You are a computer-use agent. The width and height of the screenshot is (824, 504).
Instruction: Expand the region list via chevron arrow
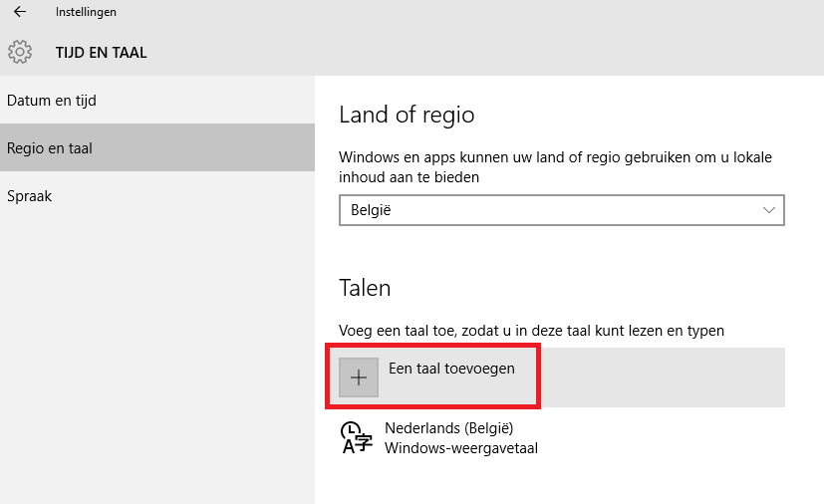coord(769,210)
